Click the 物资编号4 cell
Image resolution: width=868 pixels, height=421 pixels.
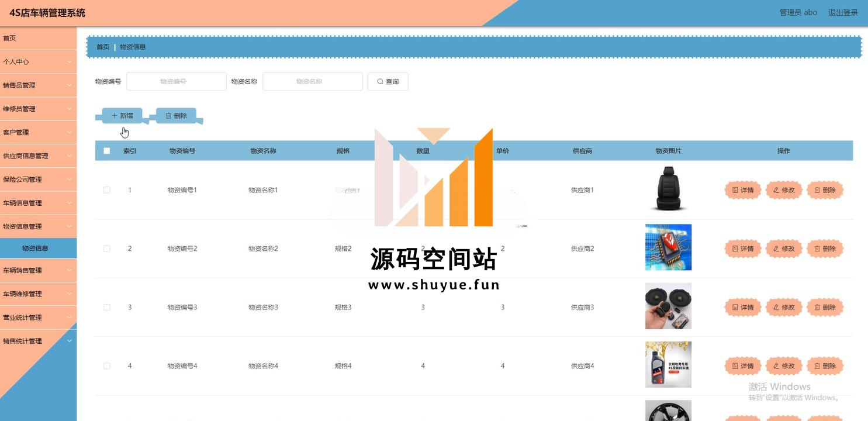182,366
